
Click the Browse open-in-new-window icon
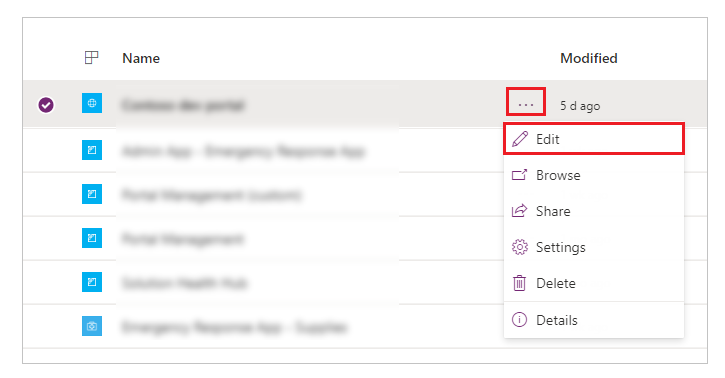[519, 175]
